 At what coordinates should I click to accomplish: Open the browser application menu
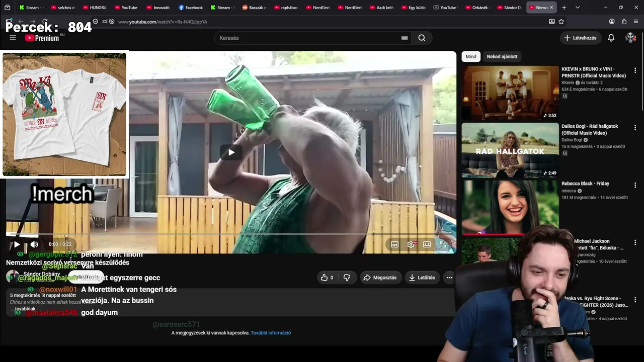[x=636, y=22]
